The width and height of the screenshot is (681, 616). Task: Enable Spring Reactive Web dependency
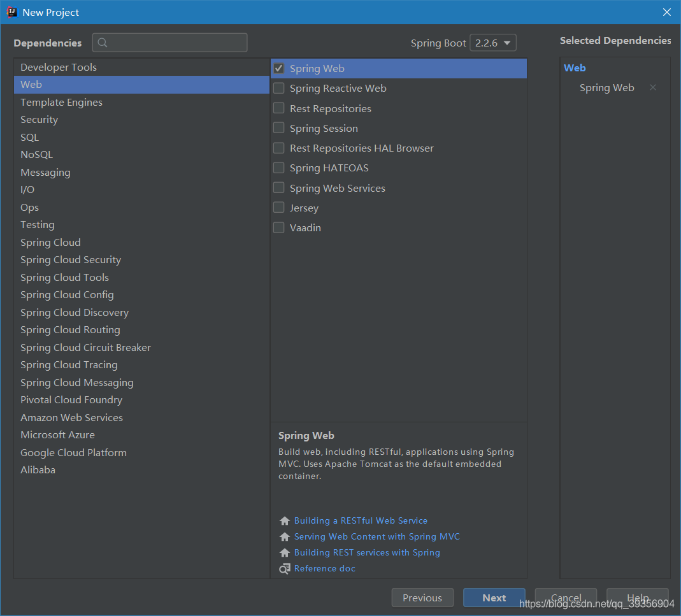pos(279,88)
